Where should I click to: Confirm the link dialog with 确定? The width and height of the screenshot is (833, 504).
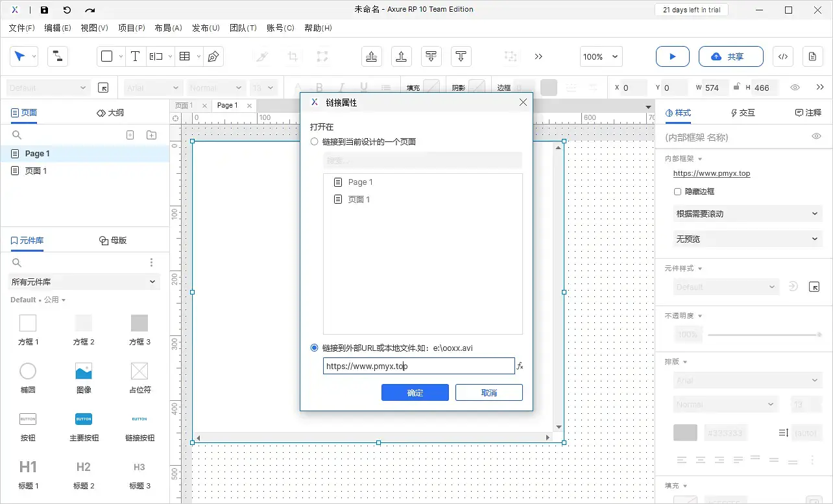(415, 392)
